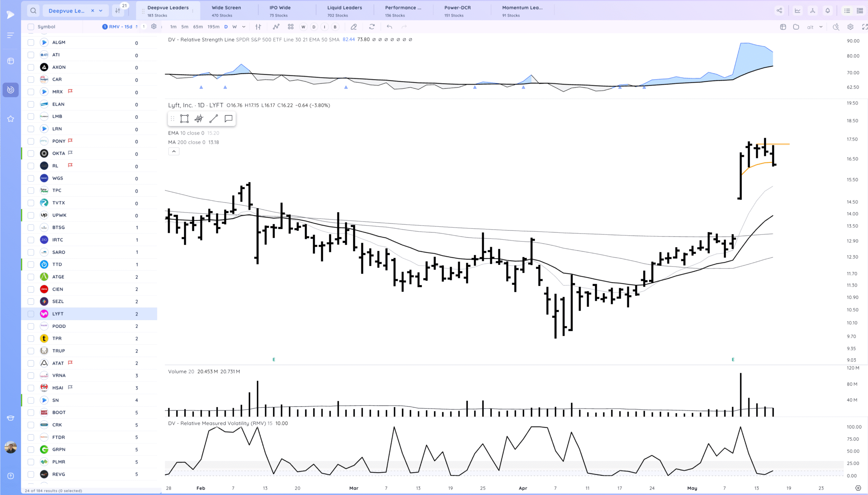Collapse the indicator legend chevron

tap(174, 152)
